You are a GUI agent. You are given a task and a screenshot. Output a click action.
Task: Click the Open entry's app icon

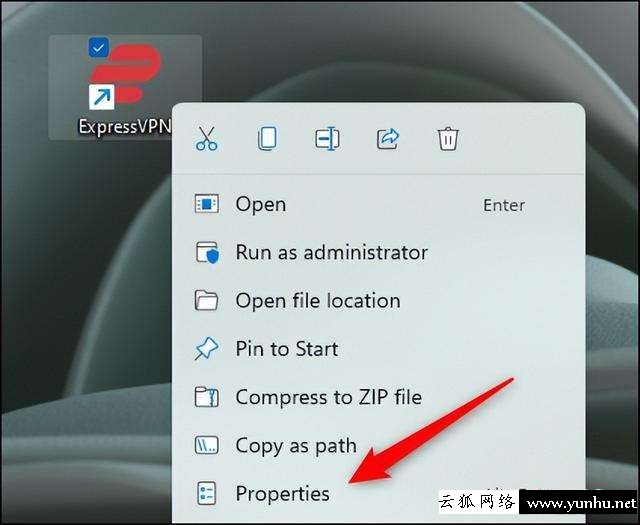coord(207,204)
